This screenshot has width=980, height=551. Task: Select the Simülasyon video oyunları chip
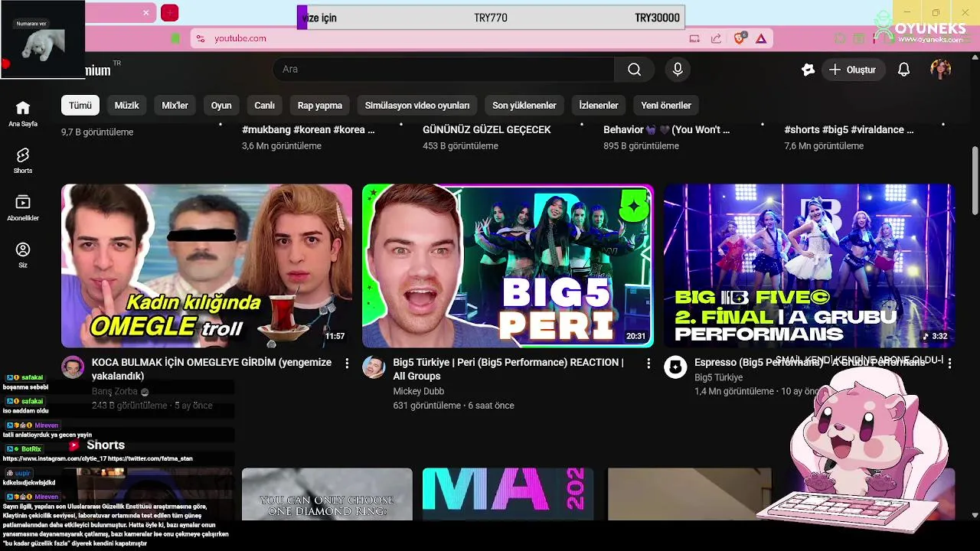pyautogui.click(x=417, y=106)
